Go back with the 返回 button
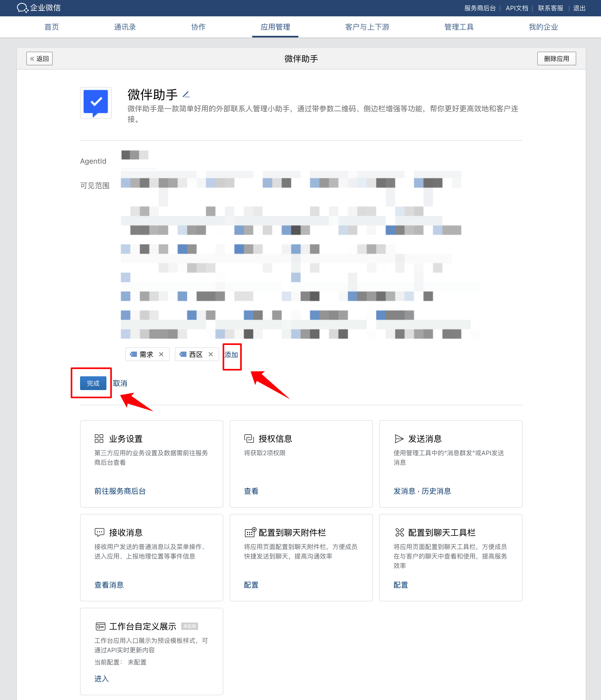Screen dimensions: 601x700 [x=40, y=59]
